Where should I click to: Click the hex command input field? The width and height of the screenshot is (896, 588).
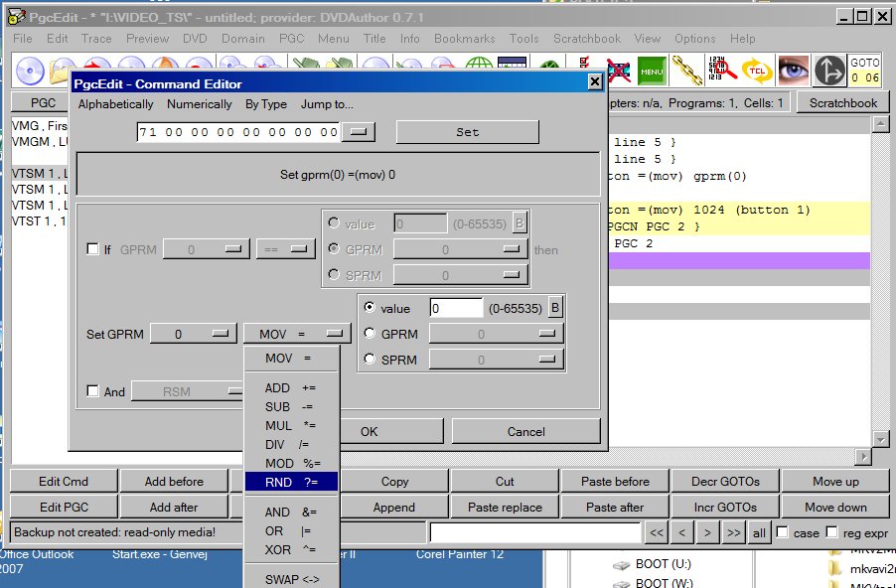click(x=238, y=132)
